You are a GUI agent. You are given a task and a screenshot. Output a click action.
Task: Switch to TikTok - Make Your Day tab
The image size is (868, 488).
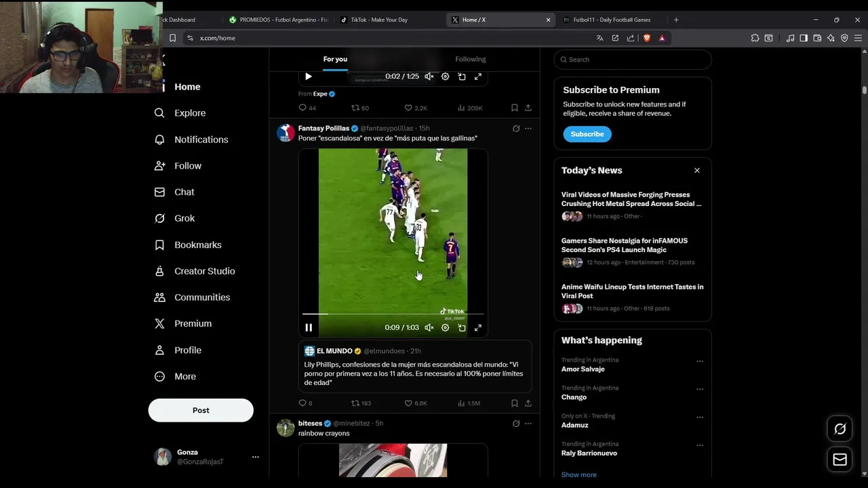point(379,20)
